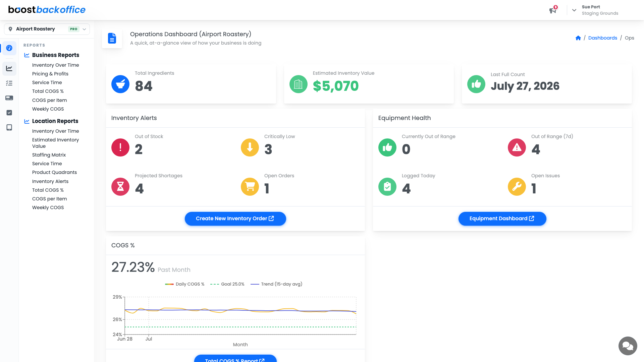Open the checkmark box sidebar icon

9,113
